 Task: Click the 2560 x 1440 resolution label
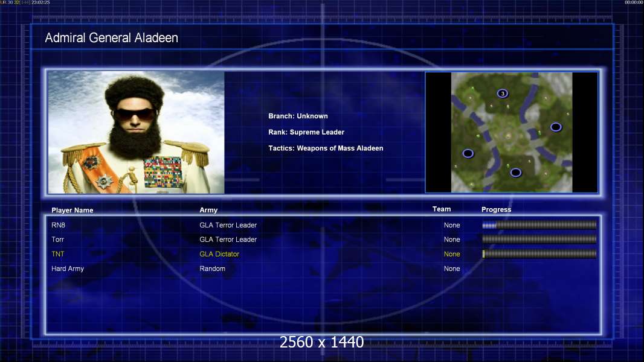(x=321, y=342)
